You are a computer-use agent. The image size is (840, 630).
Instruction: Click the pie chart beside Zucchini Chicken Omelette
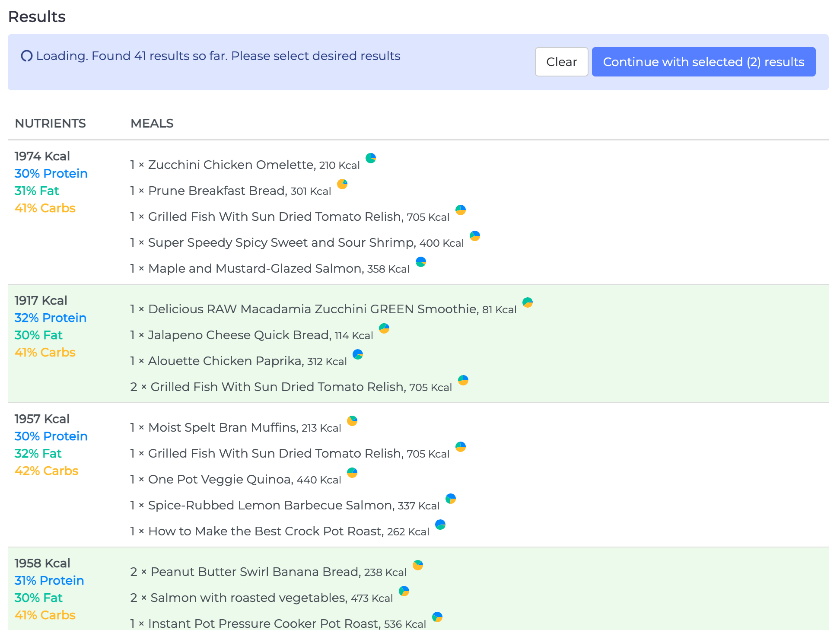[371, 158]
